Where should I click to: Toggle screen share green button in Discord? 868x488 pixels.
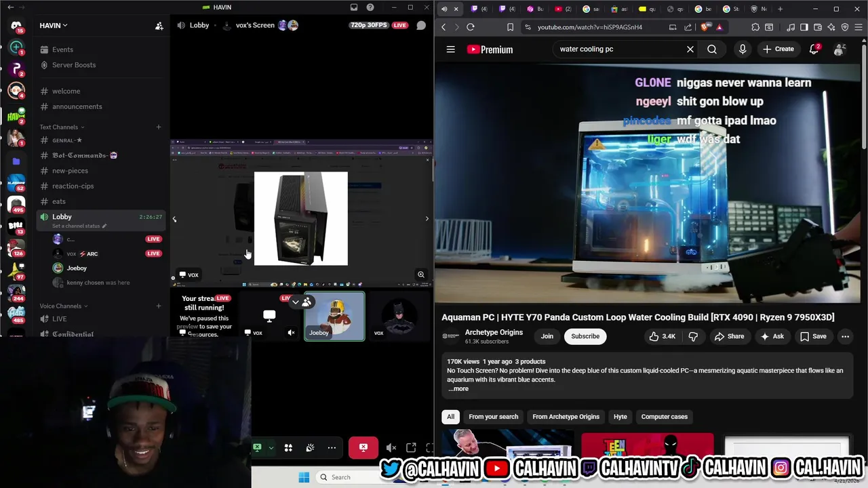(x=257, y=447)
